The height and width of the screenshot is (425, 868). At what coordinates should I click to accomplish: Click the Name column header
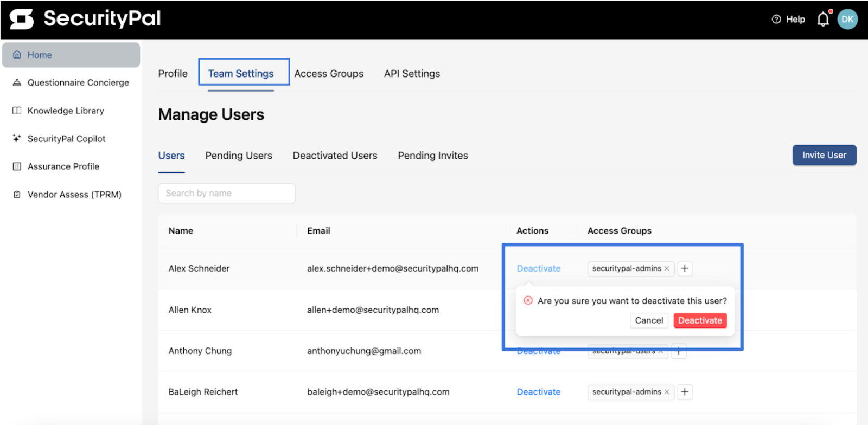tap(181, 231)
